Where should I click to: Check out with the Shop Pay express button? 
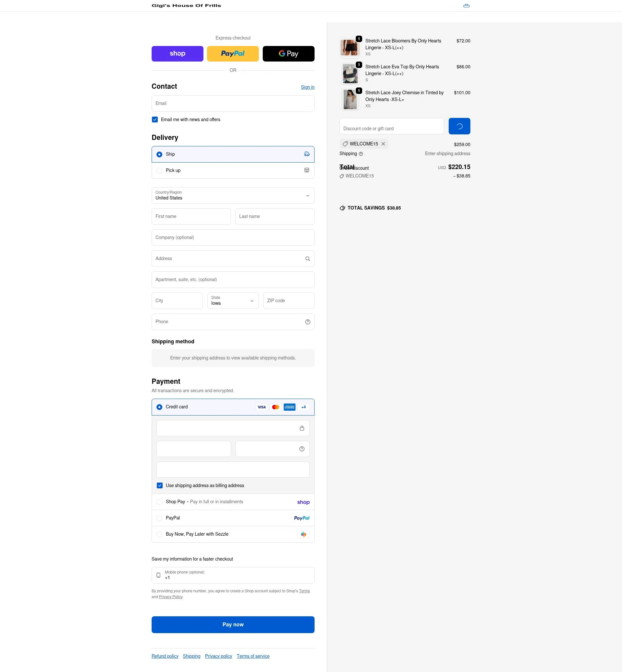click(178, 54)
